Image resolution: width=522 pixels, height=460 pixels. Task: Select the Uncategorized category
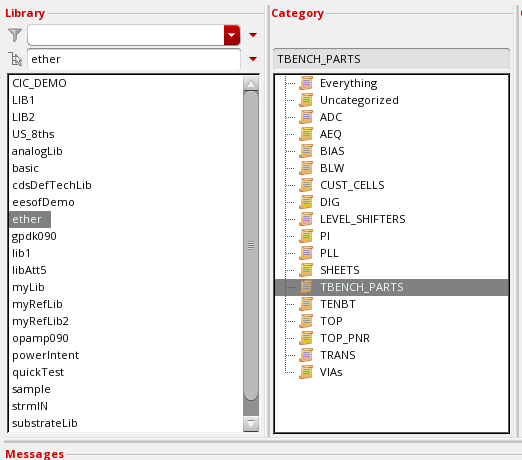359,100
